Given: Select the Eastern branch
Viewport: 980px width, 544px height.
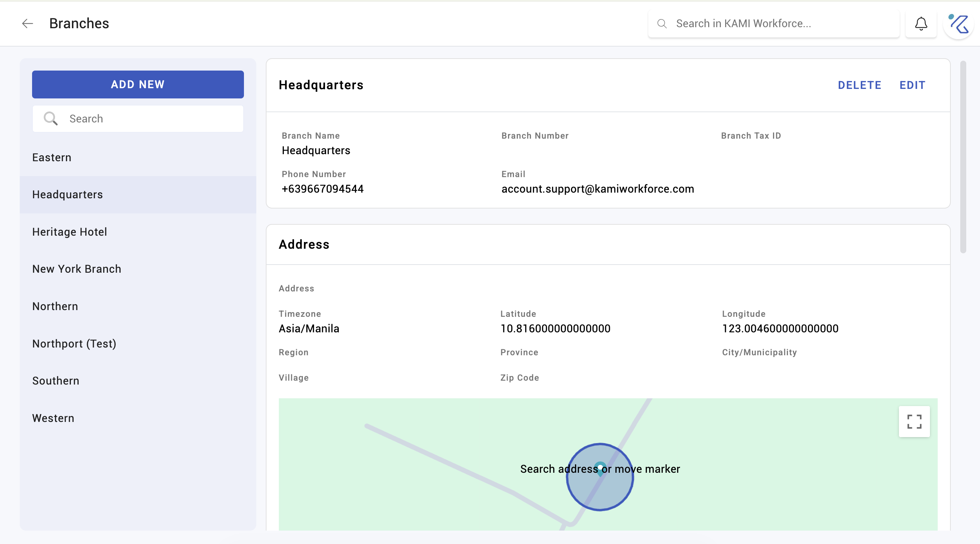Looking at the screenshot, I should coord(138,158).
